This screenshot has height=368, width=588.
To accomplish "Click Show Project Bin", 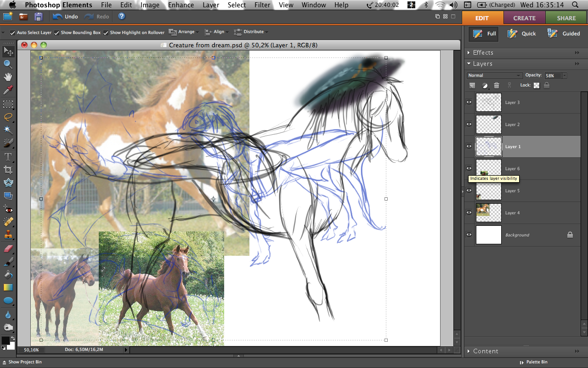I will [22, 362].
